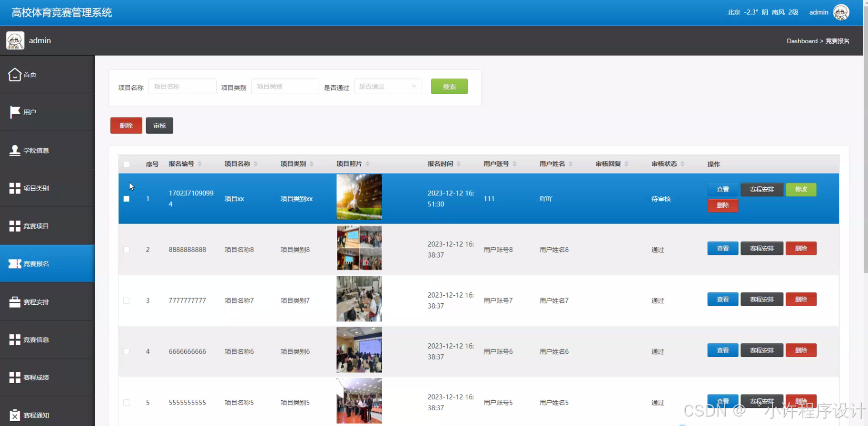Click the 待审核 status in row 1
Image resolution: width=868 pixels, height=426 pixels.
(x=661, y=199)
